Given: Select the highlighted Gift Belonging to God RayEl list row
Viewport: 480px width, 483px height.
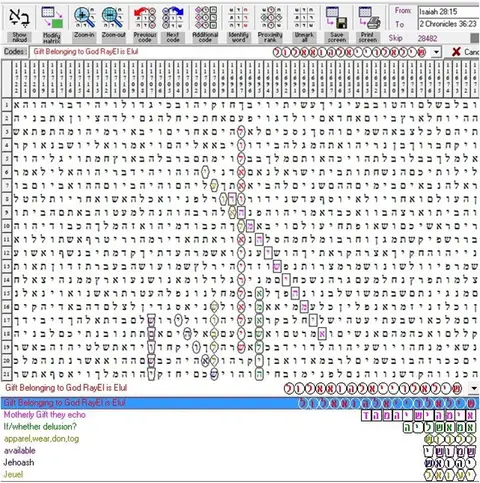Looking at the screenshot, I should [x=240, y=403].
